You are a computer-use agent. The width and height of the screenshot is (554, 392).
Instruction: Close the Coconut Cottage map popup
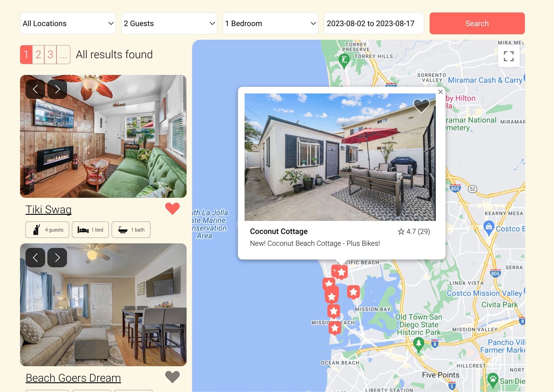(x=441, y=92)
